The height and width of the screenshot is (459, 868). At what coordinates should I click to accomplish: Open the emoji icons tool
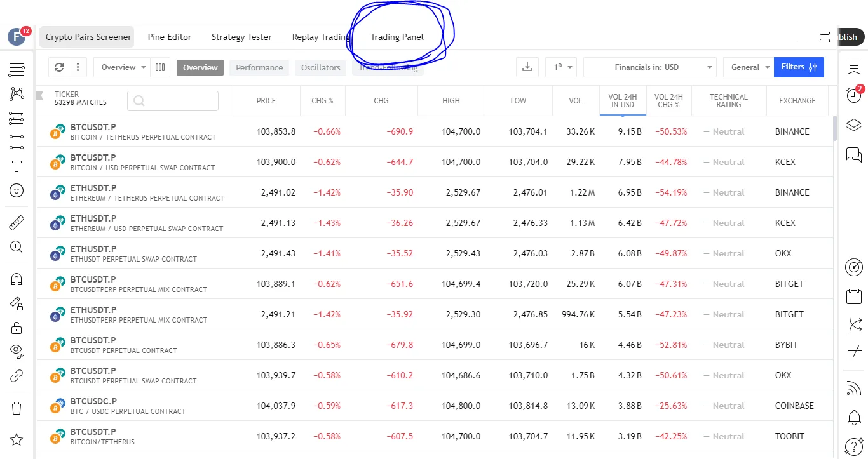coord(17,190)
